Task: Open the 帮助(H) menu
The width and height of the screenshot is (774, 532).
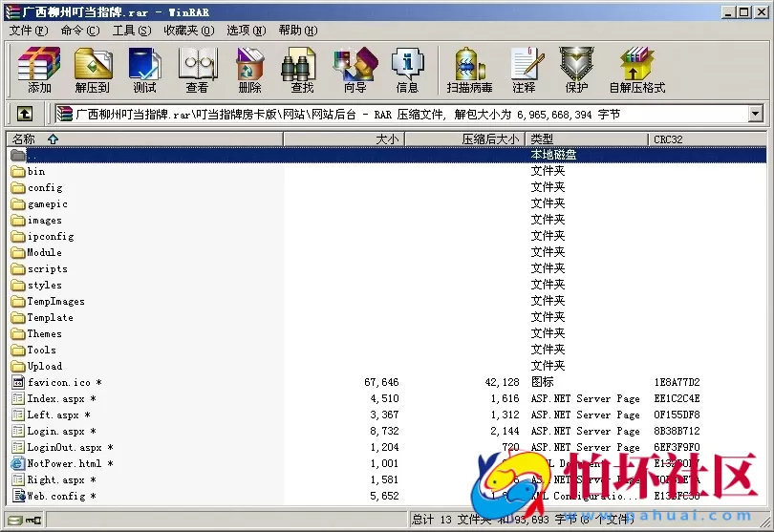Action: (x=298, y=31)
